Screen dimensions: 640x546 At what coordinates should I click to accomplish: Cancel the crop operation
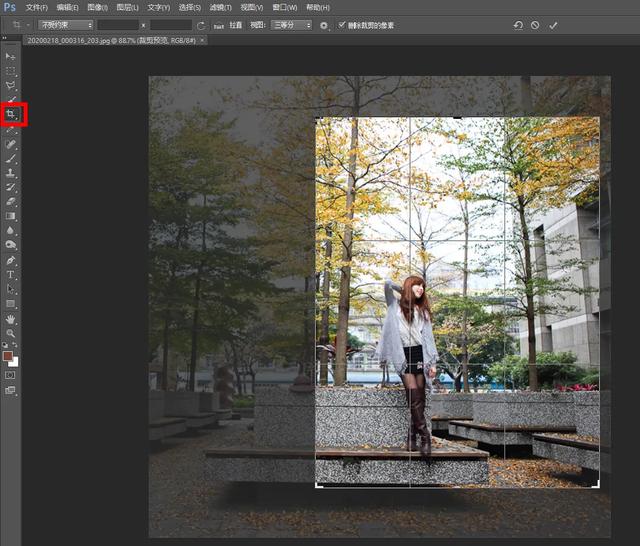point(535,24)
